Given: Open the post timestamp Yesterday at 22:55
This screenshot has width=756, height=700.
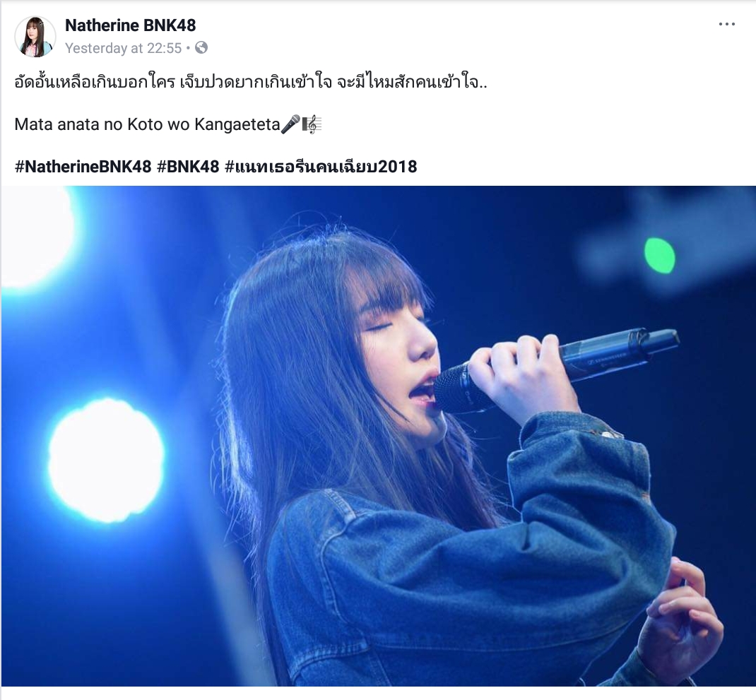Looking at the screenshot, I should (x=123, y=48).
